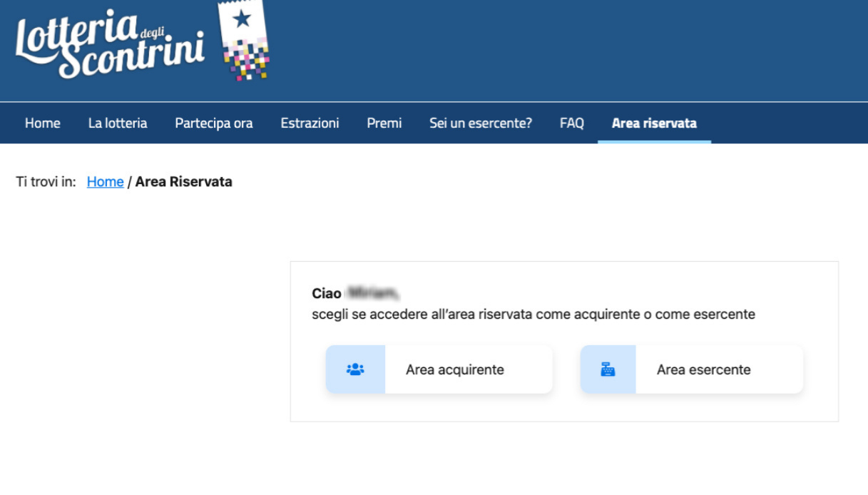
Task: Click the people icon for Area acquirente
Action: (355, 369)
